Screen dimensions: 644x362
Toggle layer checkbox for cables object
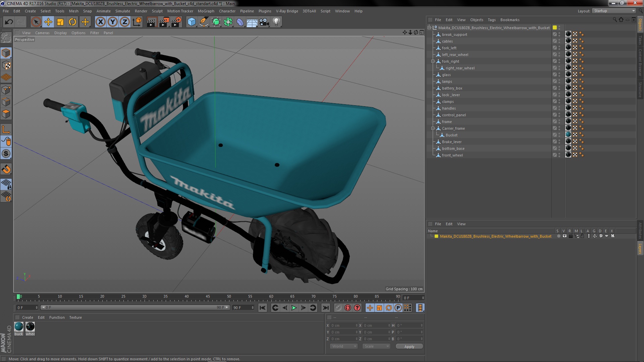click(x=555, y=41)
